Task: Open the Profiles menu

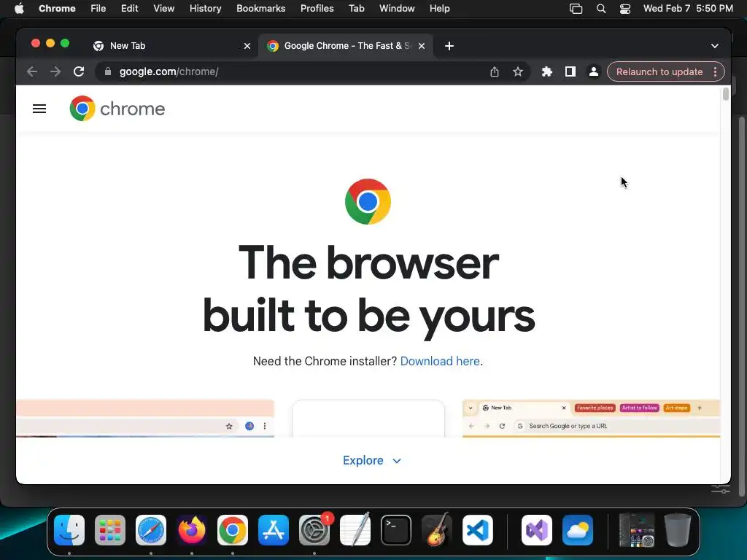Action: [x=317, y=8]
